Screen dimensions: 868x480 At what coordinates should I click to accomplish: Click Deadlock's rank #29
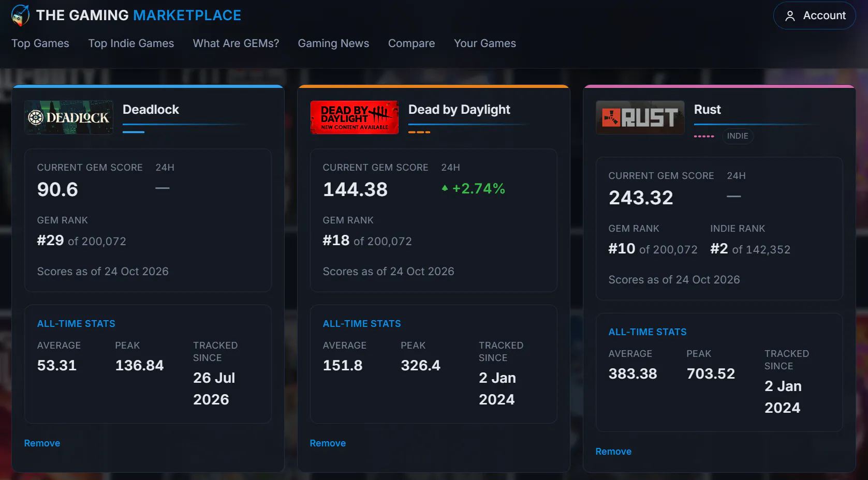(x=50, y=241)
